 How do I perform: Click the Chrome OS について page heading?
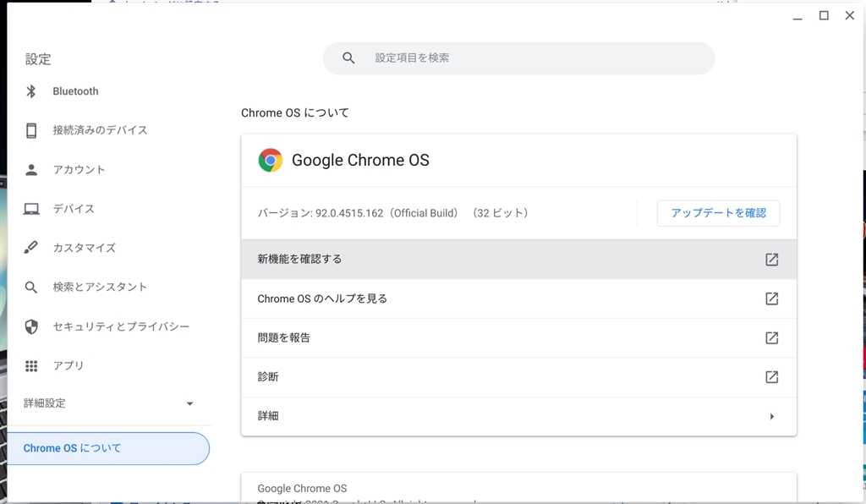coord(295,112)
